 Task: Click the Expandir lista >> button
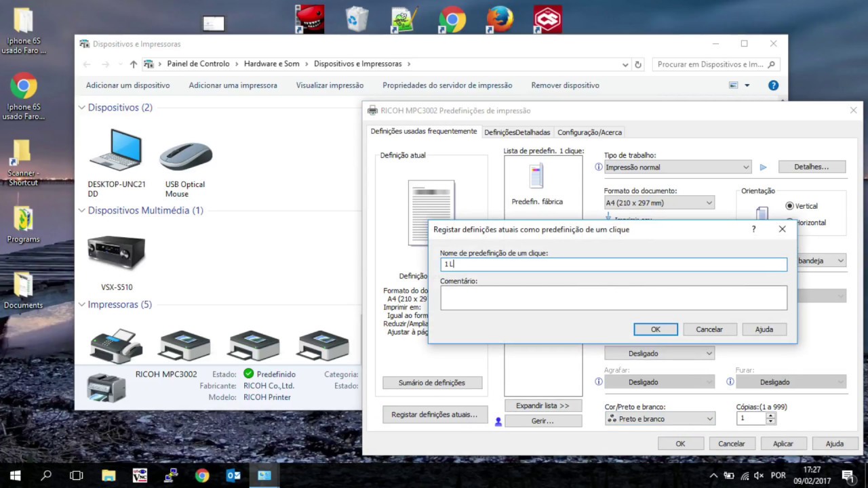[542, 406]
